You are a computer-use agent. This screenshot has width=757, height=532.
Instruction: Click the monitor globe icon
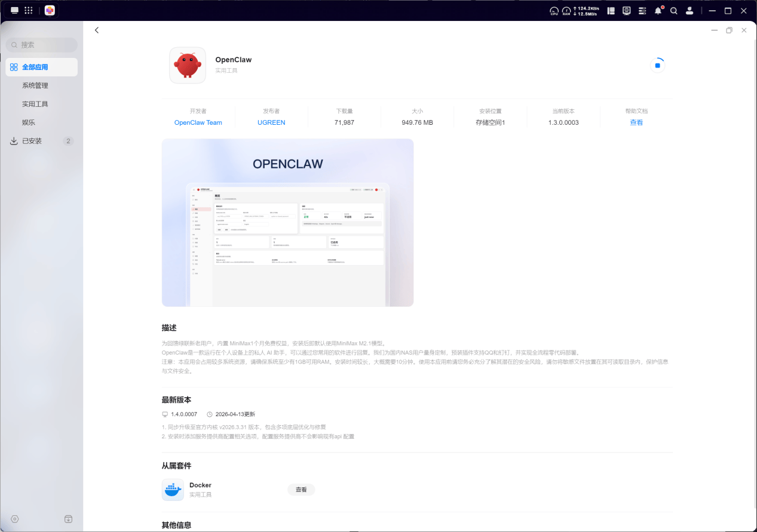[627, 11]
